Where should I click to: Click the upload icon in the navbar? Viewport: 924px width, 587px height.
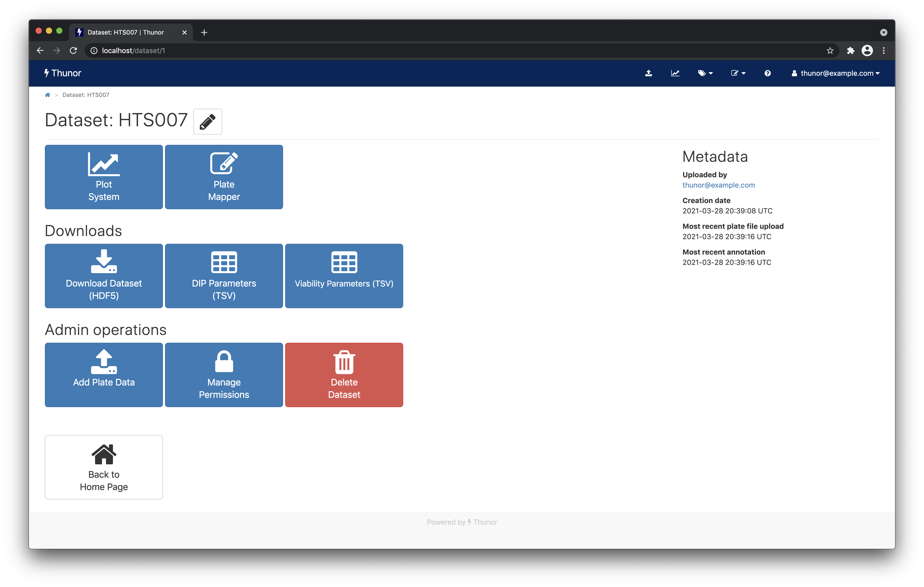pos(649,73)
